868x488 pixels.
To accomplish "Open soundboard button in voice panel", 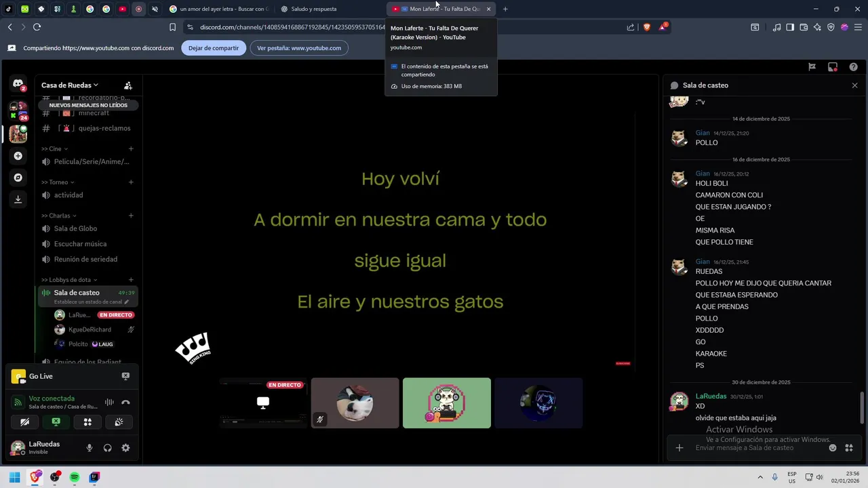I will tap(119, 422).
